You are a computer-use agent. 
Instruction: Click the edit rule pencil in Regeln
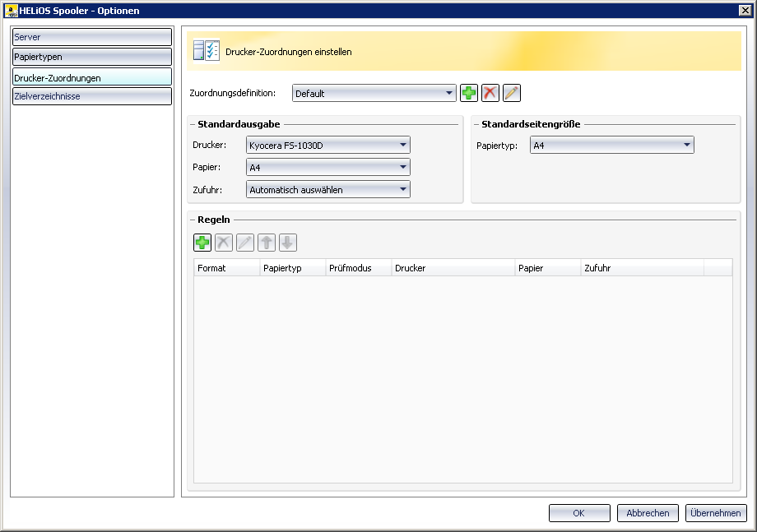coord(245,243)
